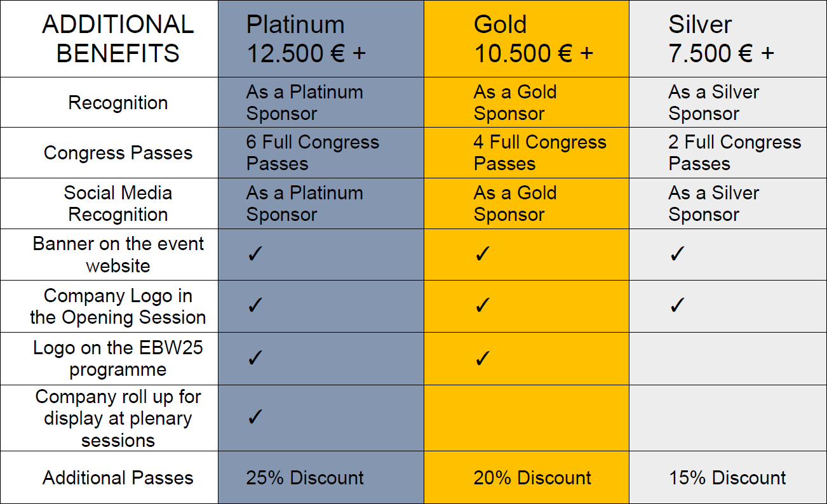The image size is (827, 504).
Task: Click the Gold checkmark for website banner
Action: [x=482, y=255]
